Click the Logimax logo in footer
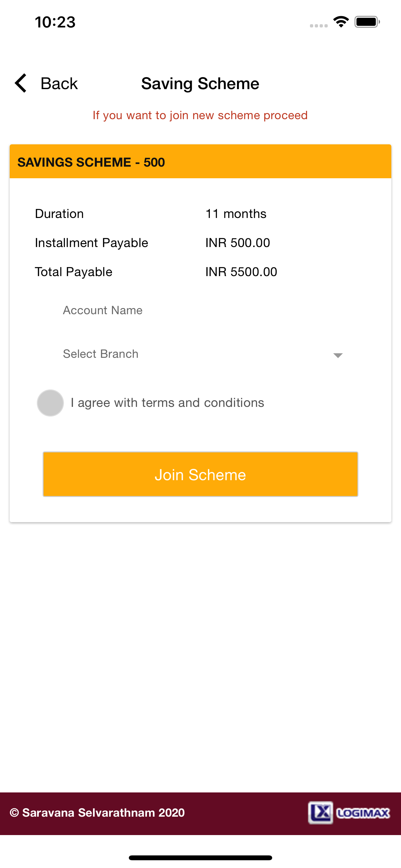This screenshot has width=401, height=868. [x=349, y=812]
